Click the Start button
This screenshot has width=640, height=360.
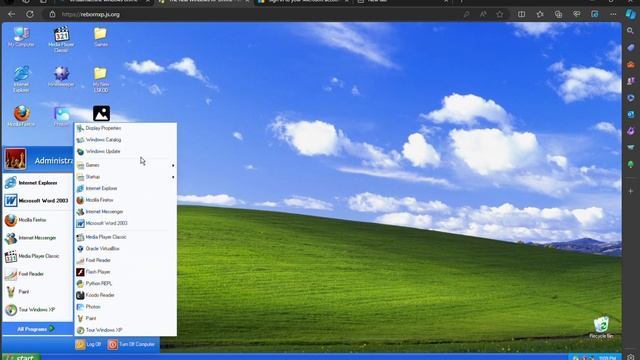pyautogui.click(x=21, y=357)
